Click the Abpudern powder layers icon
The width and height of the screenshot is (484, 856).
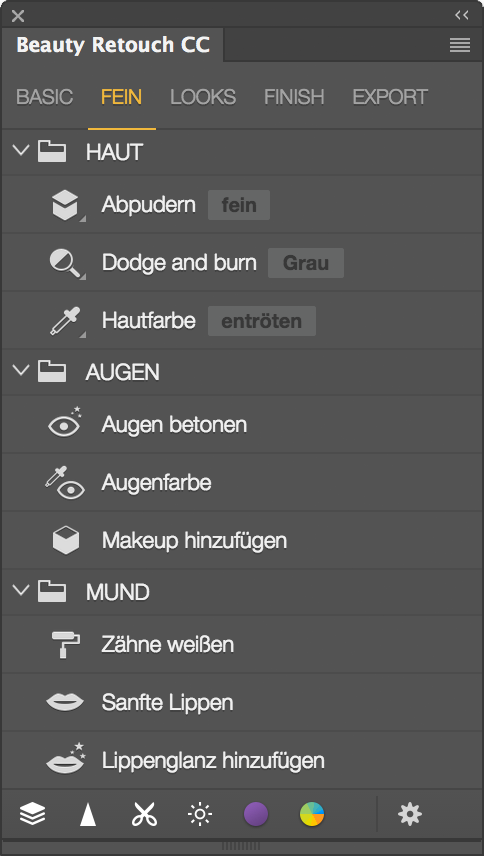(x=65, y=205)
